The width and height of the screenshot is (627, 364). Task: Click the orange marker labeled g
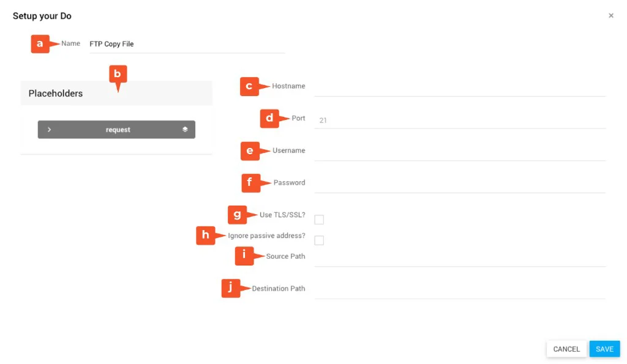(x=237, y=215)
